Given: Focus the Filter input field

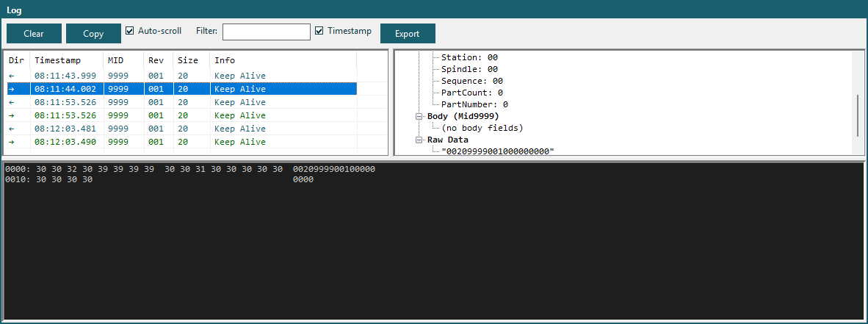Looking at the screenshot, I should click(x=267, y=32).
